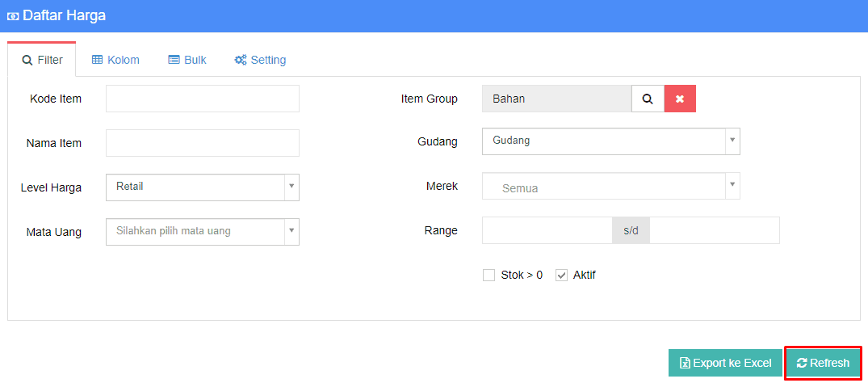
Task: Click the Excel file icon on export button
Action: pos(685,363)
